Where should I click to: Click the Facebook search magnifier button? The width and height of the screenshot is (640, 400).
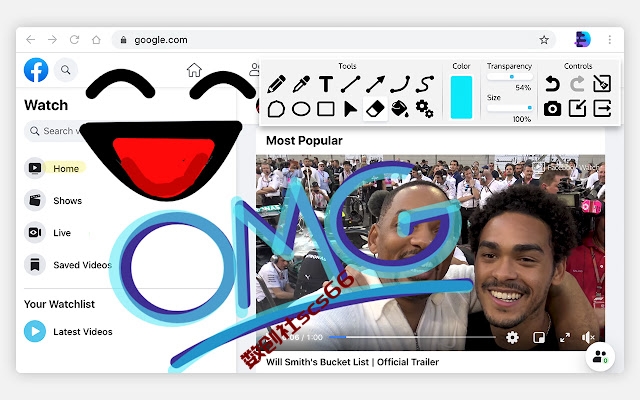[65, 70]
